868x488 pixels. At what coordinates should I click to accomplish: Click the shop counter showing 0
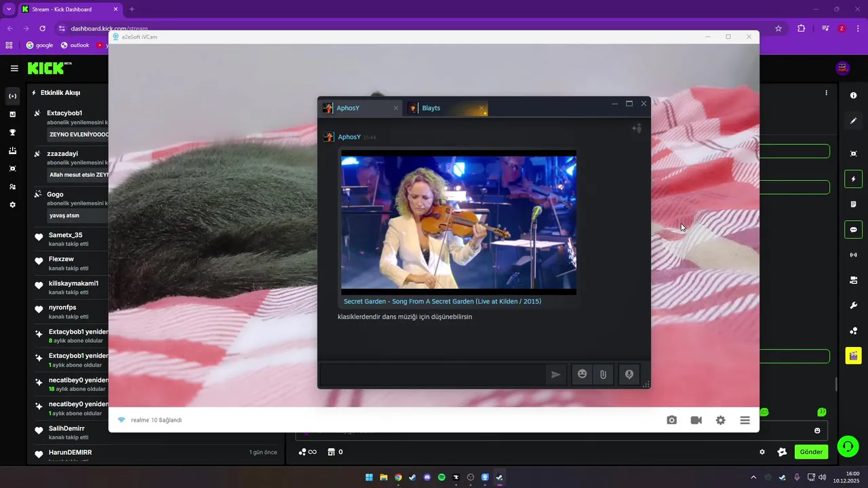[x=335, y=452]
